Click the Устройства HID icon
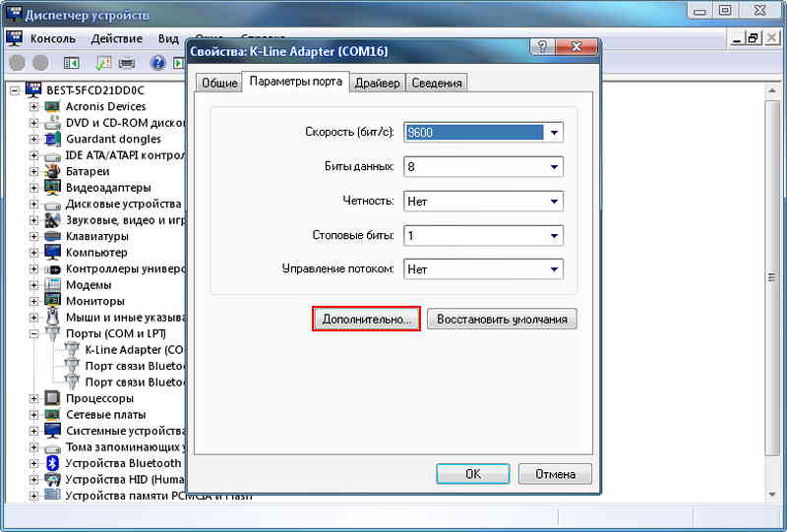 point(52,479)
